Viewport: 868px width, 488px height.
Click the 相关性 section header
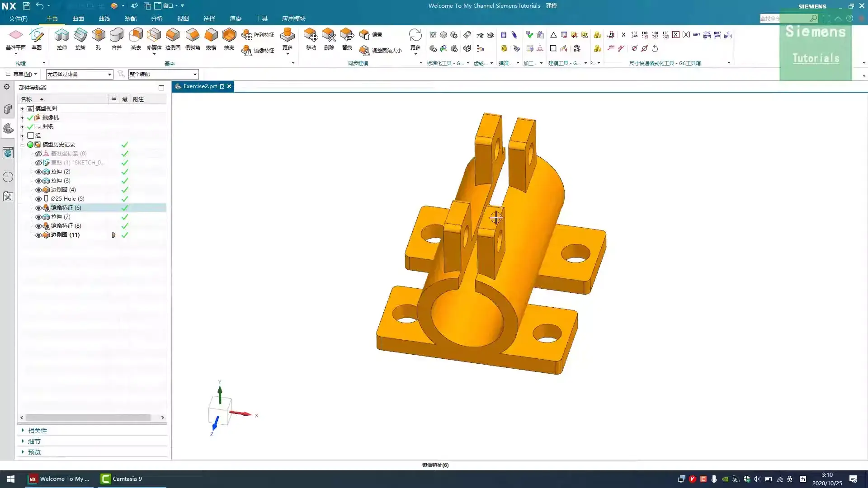(38, 430)
